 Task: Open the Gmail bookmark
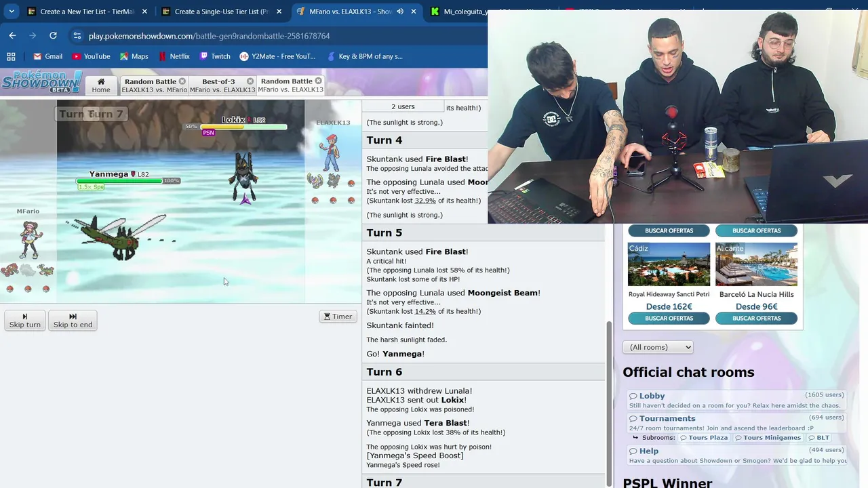click(x=47, y=56)
